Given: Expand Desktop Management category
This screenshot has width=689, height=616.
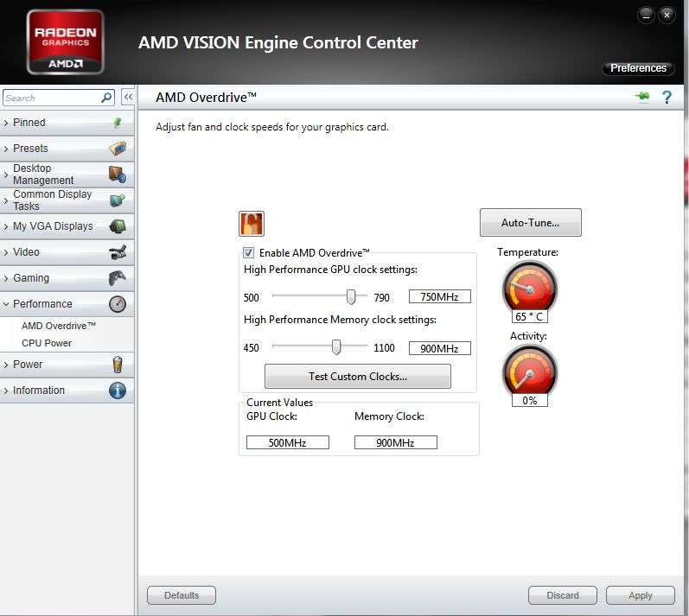Looking at the screenshot, I should (67, 175).
